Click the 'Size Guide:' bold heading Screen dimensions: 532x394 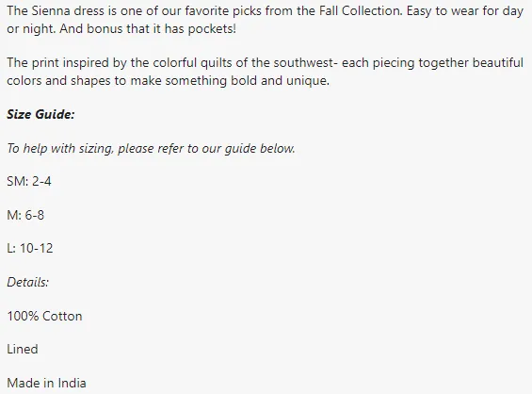[x=40, y=114]
